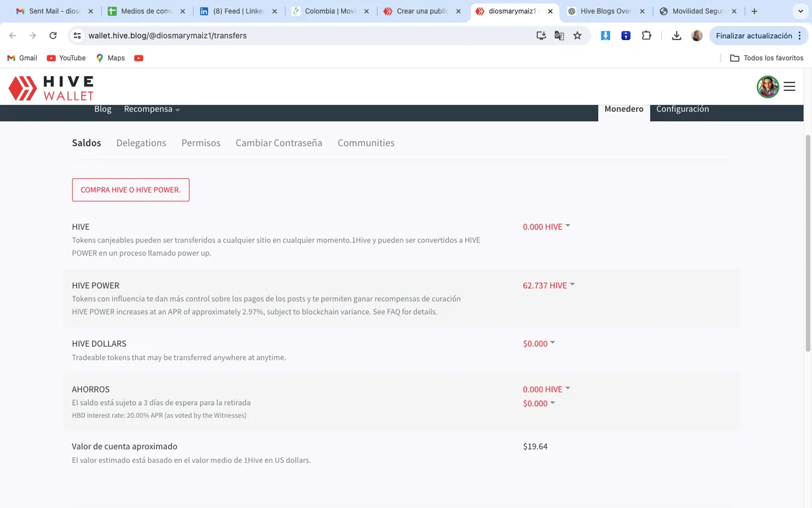Open the browser Downloads icon

676,36
